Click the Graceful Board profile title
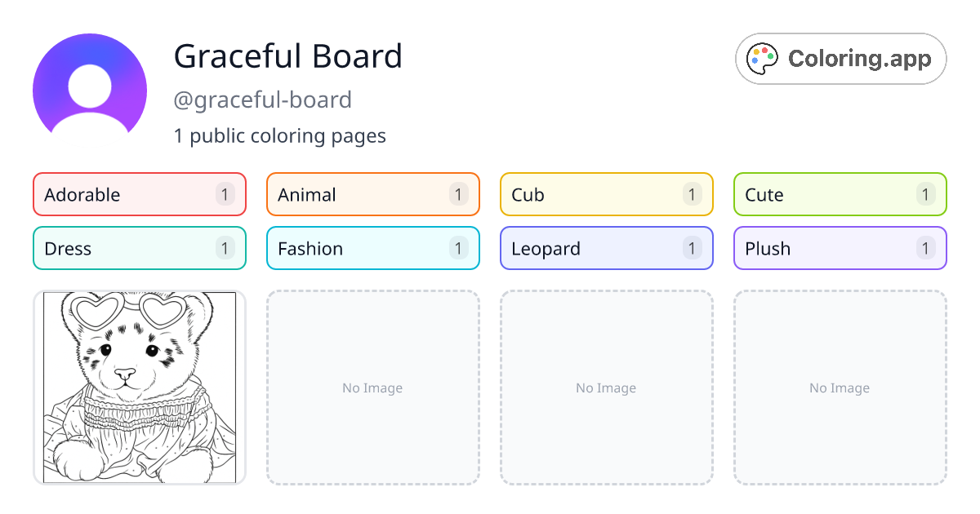This screenshot has height=514, width=980. [287, 56]
